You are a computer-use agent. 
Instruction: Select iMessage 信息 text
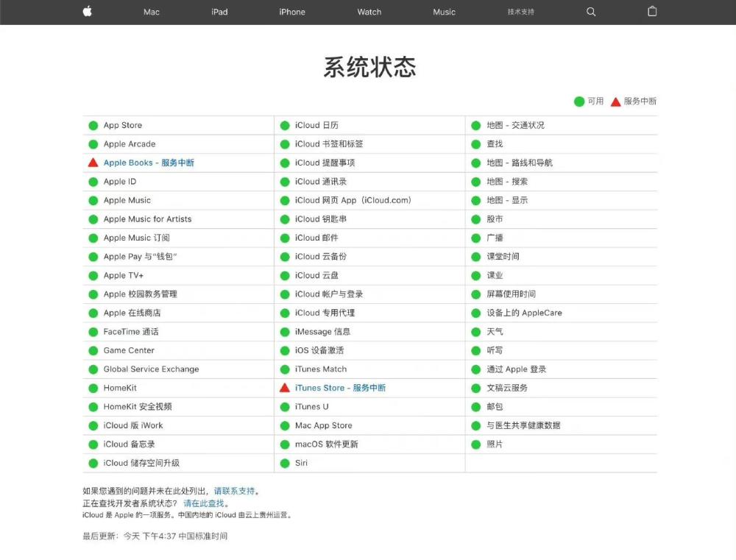click(x=322, y=332)
